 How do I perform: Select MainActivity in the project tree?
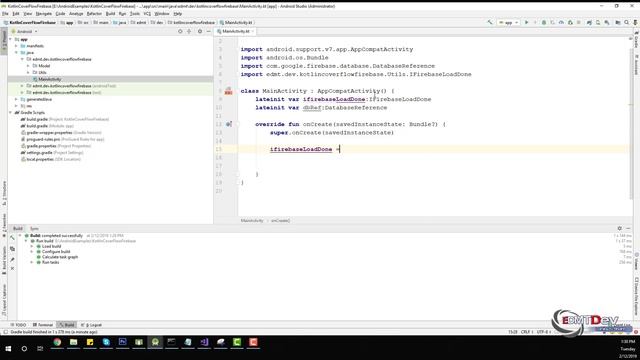[50, 79]
